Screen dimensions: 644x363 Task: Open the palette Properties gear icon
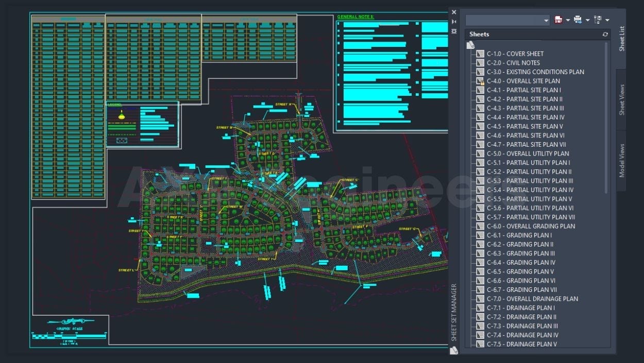pyautogui.click(x=454, y=31)
